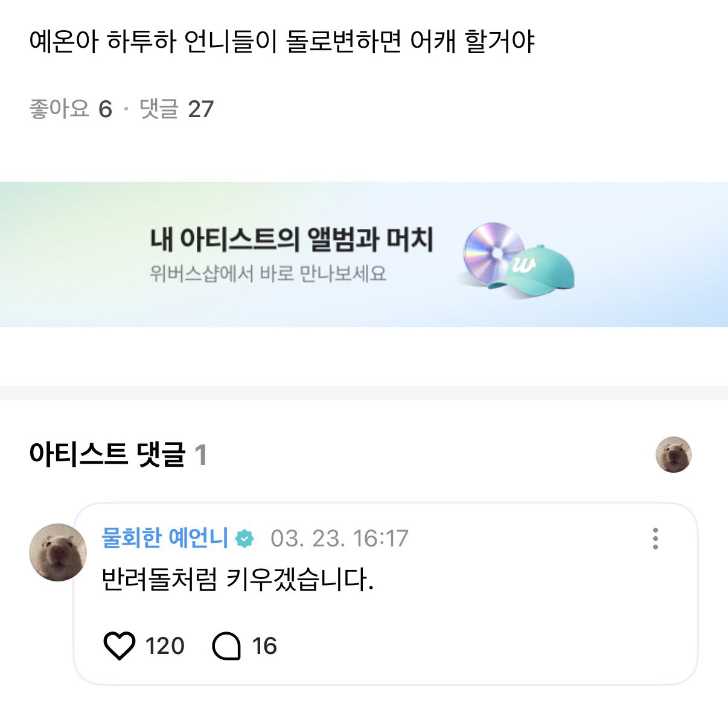Tap the like count 120

pyautogui.click(x=165, y=646)
